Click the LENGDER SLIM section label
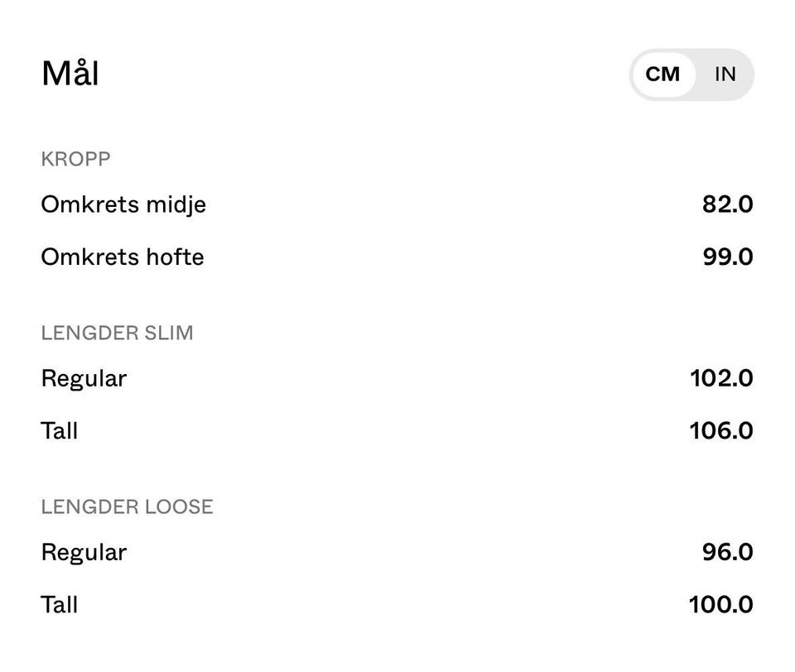This screenshot has height=672, width=795. tap(117, 333)
